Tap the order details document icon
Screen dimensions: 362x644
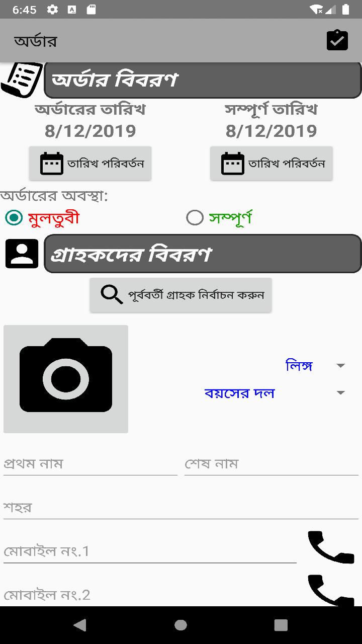21,79
